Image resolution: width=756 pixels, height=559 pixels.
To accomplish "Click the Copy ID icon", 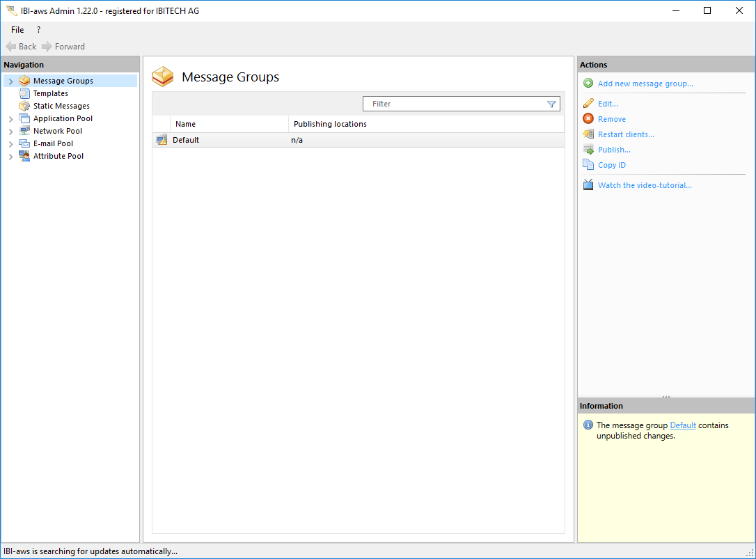I will coord(588,165).
